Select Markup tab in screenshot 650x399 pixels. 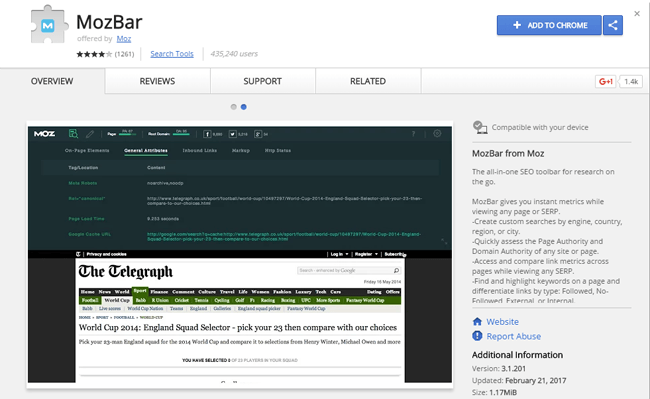pos(241,150)
